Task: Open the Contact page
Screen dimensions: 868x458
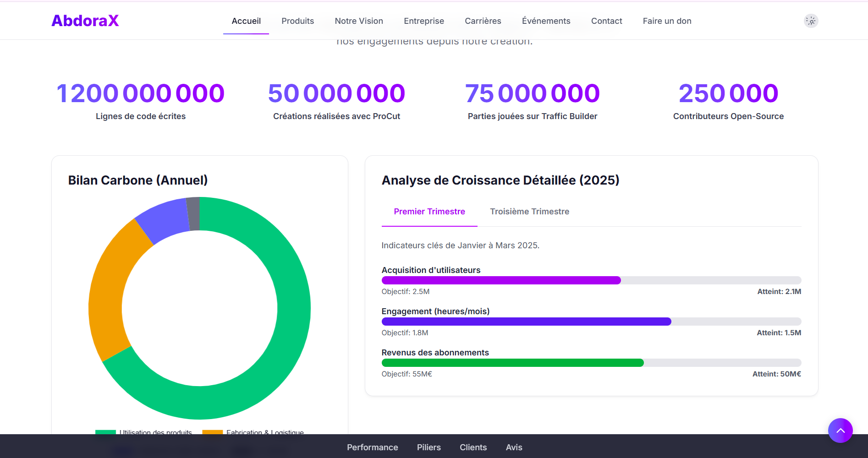Action: pyautogui.click(x=606, y=21)
